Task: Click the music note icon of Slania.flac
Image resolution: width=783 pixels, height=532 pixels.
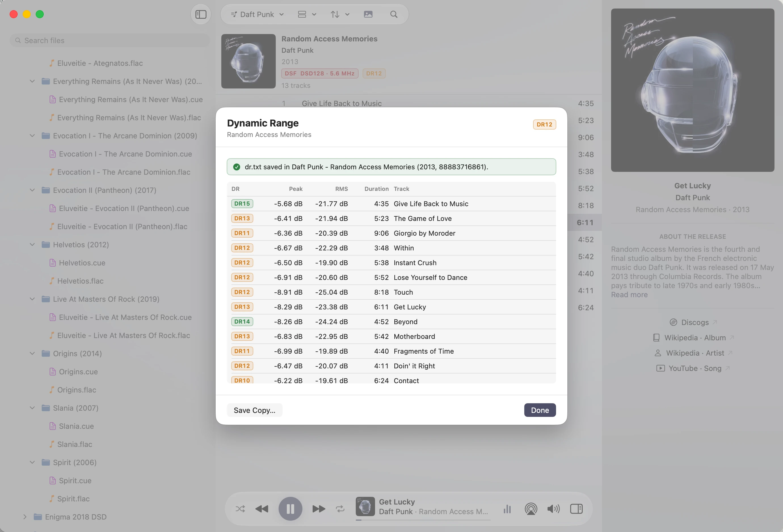Action: pyautogui.click(x=52, y=444)
